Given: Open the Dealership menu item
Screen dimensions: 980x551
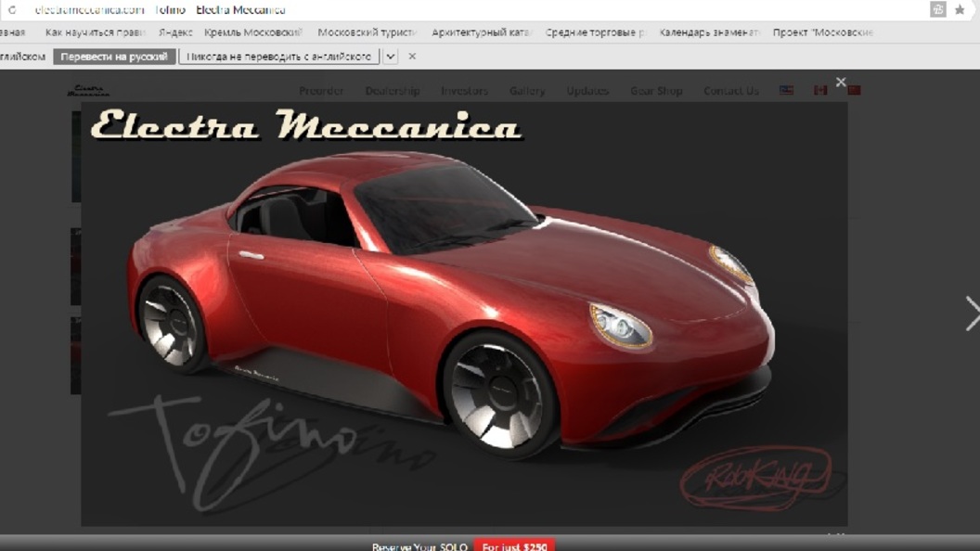Looking at the screenshot, I should pos(393,91).
